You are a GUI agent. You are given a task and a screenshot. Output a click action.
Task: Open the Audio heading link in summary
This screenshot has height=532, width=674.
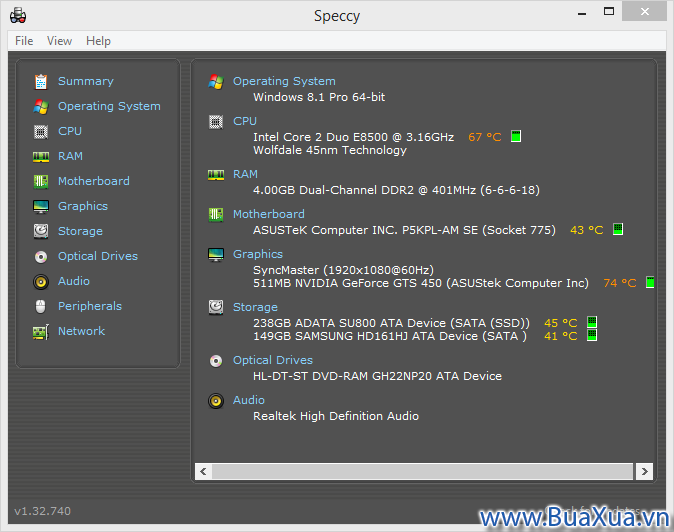coord(249,400)
